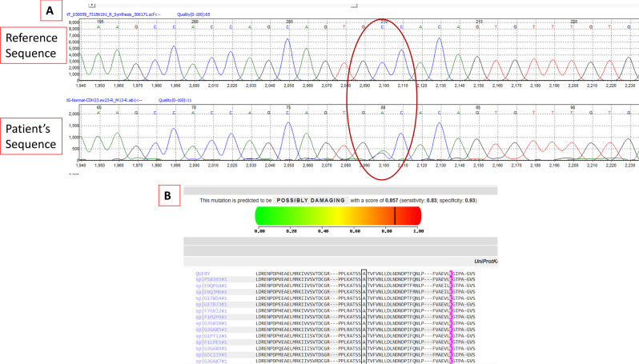639x364 pixels.
Task: Click the 0.40 tick on the score scale
Action: pyautogui.click(x=324, y=231)
